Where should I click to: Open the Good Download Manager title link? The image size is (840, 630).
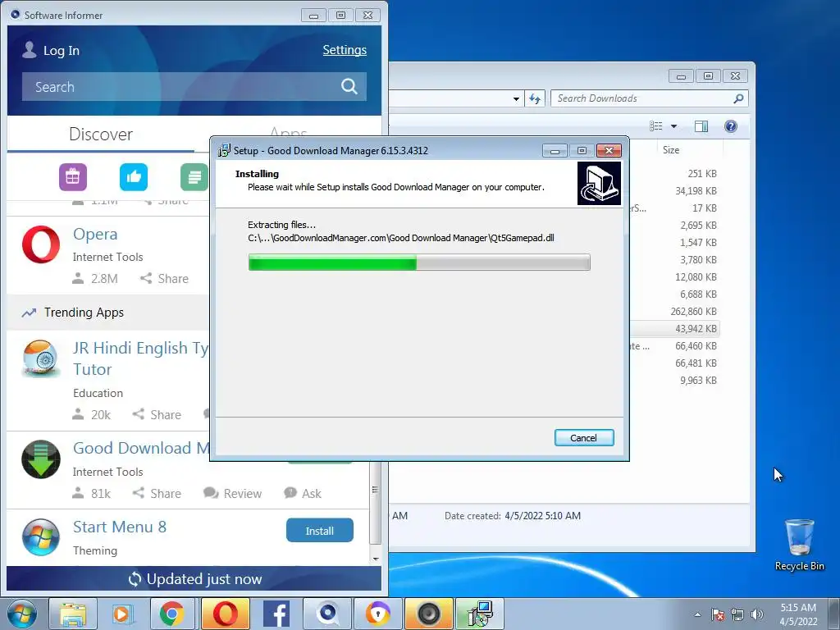pos(141,448)
